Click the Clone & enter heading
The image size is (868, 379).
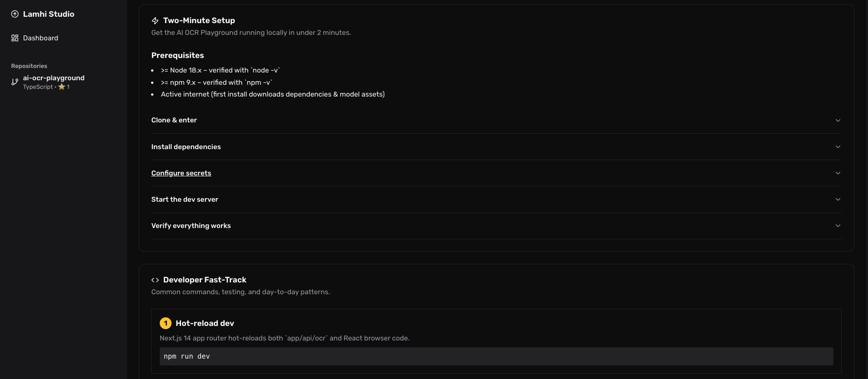click(174, 120)
